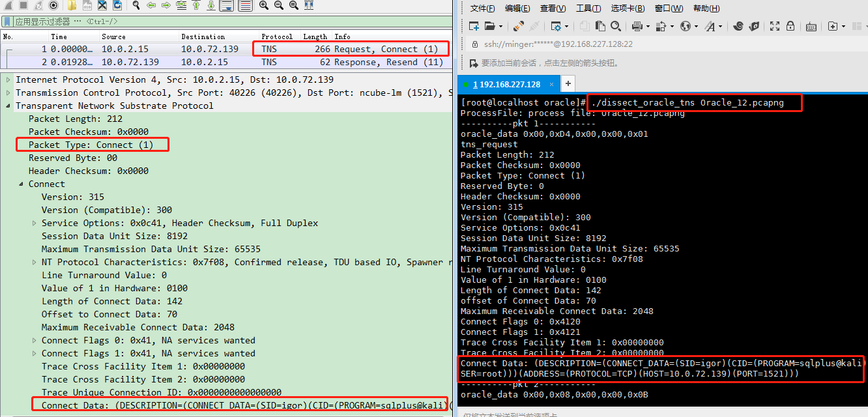Screen dimensions: 868x417
Task: Click the find packet magnifier icon
Action: tap(135, 5)
